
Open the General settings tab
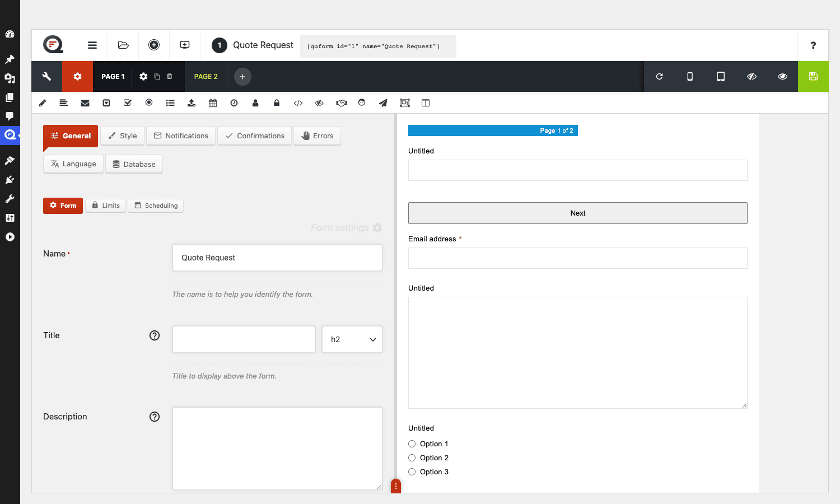point(71,136)
